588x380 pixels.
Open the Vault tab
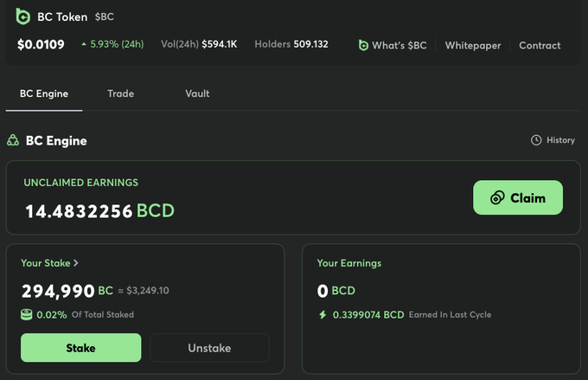197,93
